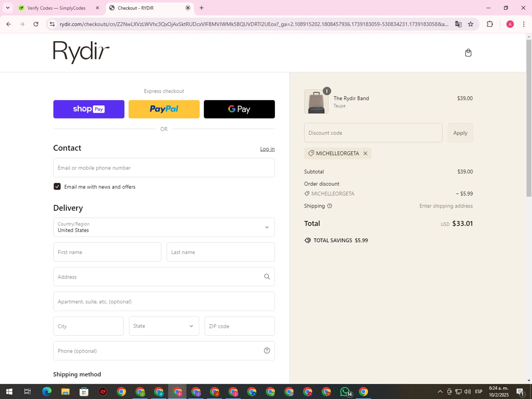Reload the checkout page
The height and width of the screenshot is (399, 532).
coord(36,24)
